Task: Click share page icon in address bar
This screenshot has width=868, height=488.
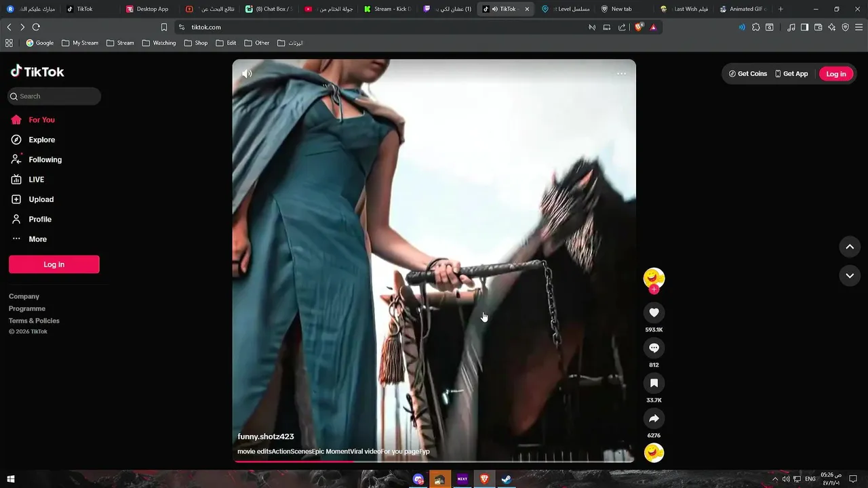Action: point(622,27)
